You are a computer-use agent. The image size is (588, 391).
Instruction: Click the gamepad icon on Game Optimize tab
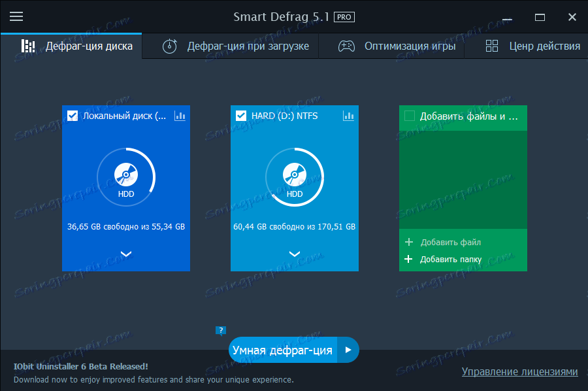coord(346,46)
